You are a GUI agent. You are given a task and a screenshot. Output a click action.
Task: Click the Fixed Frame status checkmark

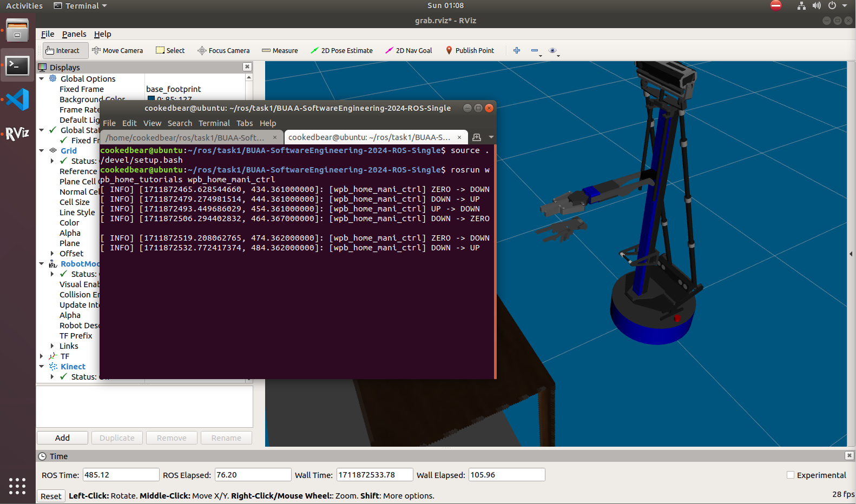pos(63,140)
